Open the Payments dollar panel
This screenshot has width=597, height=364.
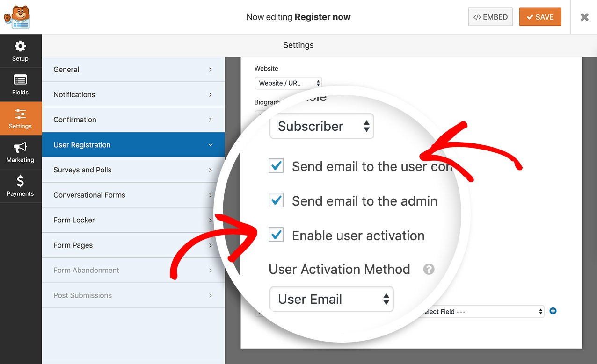[20, 186]
